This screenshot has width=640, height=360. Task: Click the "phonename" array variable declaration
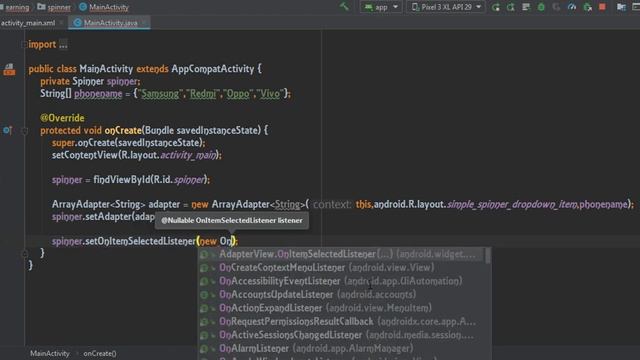click(x=98, y=94)
